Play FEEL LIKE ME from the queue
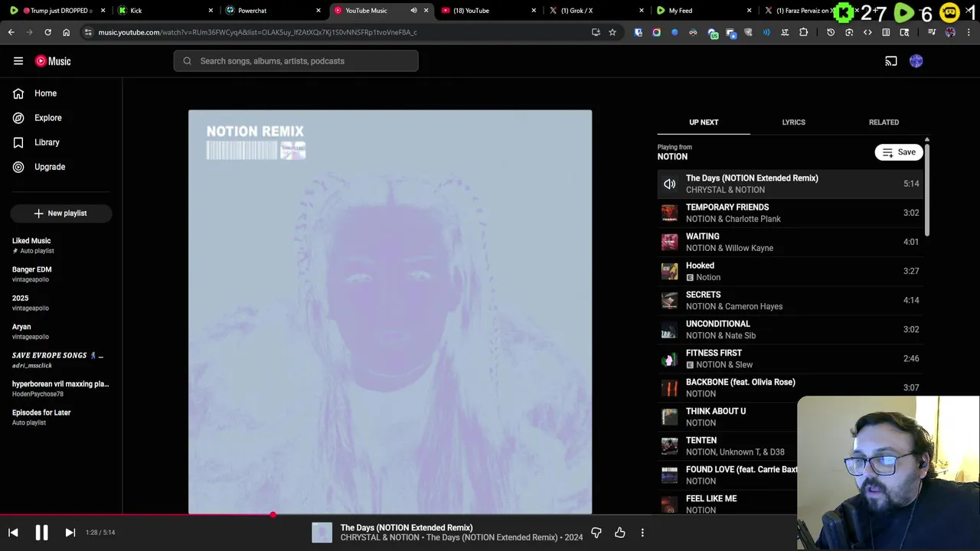The height and width of the screenshot is (551, 980). [727, 504]
